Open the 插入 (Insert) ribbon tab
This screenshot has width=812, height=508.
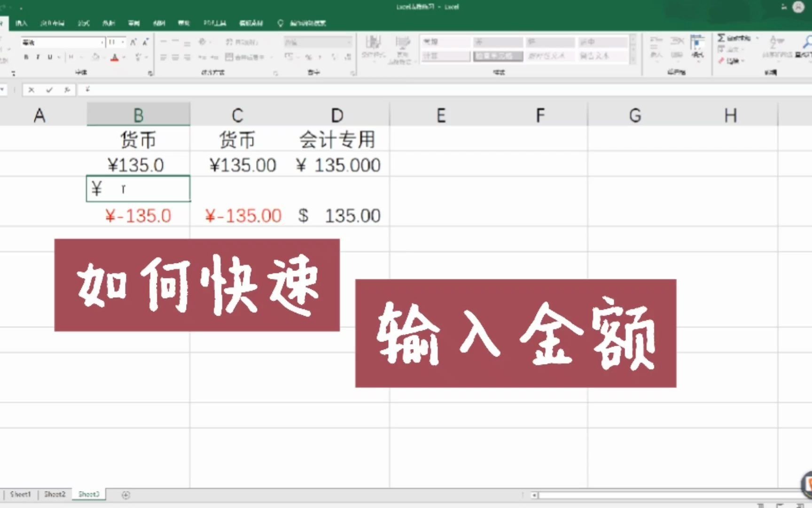click(21, 23)
